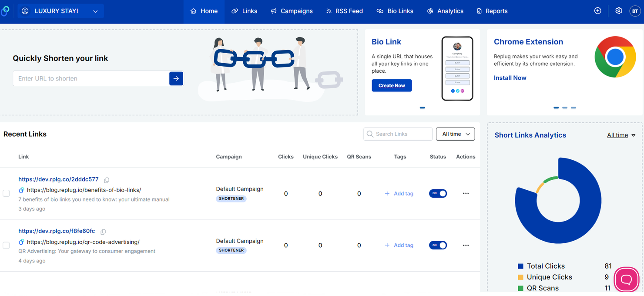Click the Search Links field
Screen dimensions: 644x296
[x=398, y=134]
